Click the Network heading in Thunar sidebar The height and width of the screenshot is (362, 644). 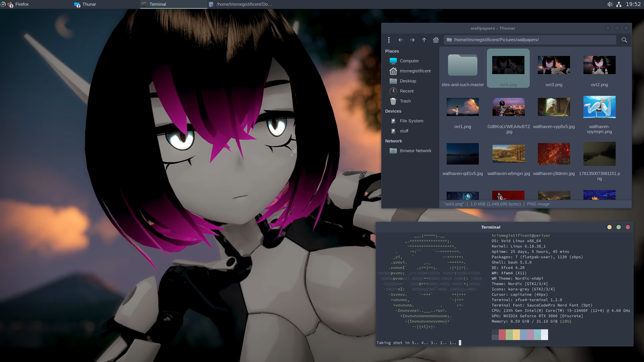pyautogui.click(x=393, y=141)
